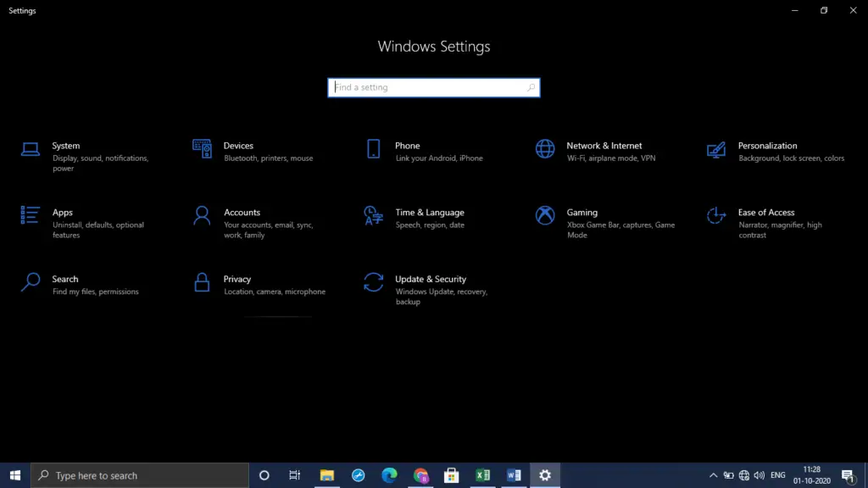Click 'Xbox Game Bar, captures' text
The height and width of the screenshot is (488, 868).
(x=609, y=225)
